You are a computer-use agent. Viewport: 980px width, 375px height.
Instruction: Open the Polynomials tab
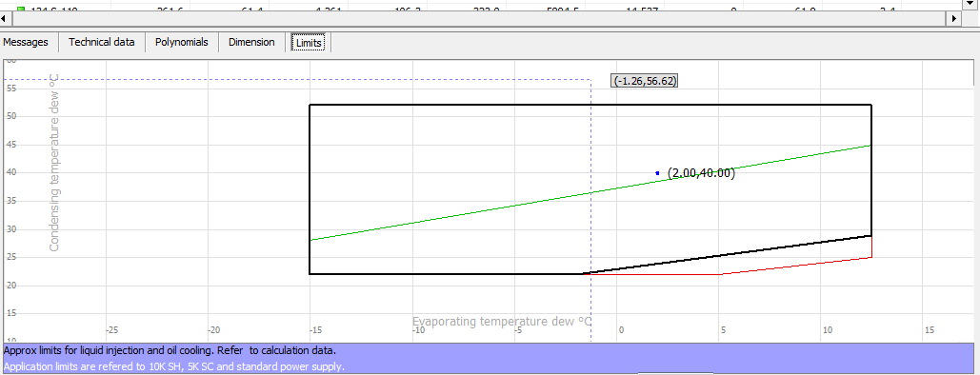point(182,43)
